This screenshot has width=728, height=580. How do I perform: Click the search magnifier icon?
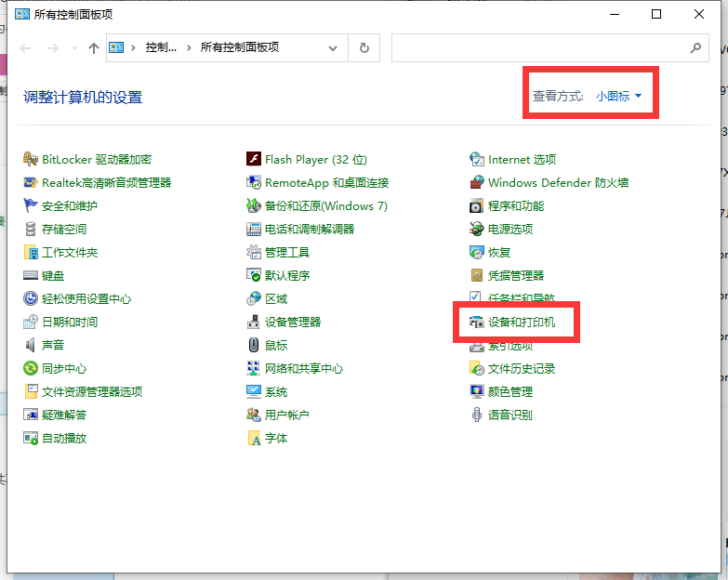(x=695, y=47)
